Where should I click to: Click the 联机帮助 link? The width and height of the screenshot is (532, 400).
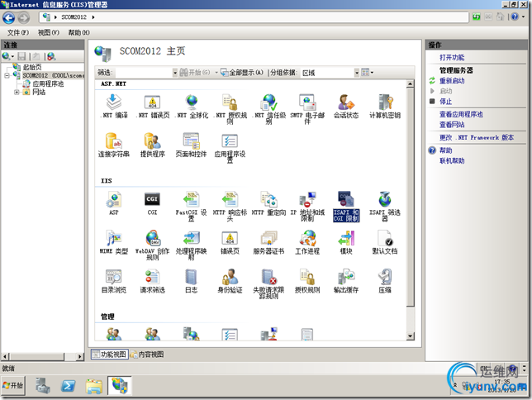(452, 160)
